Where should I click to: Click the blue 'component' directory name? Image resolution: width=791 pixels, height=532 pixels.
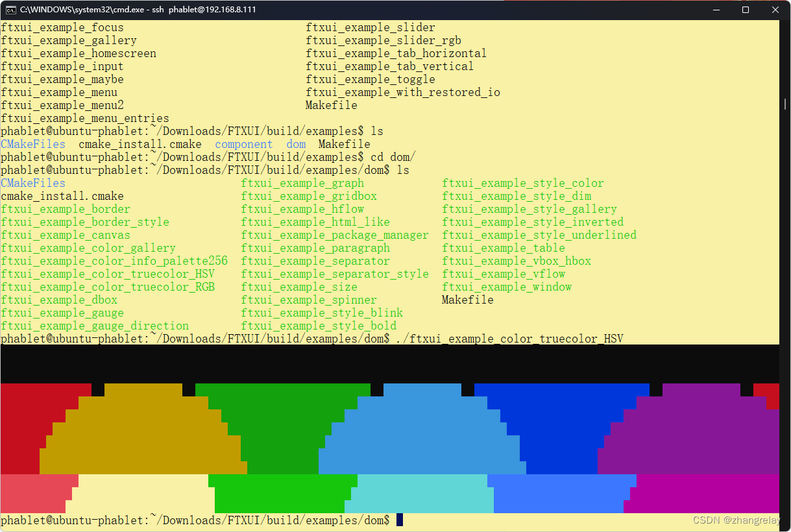point(244,144)
